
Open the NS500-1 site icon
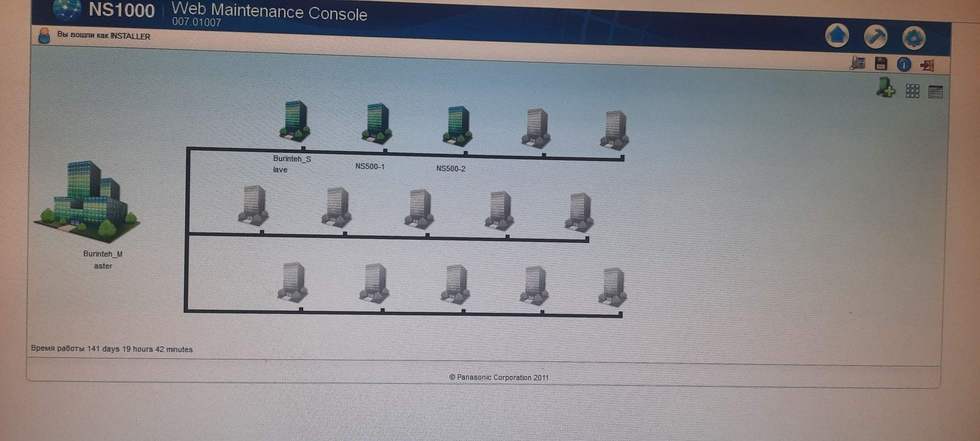tap(376, 123)
